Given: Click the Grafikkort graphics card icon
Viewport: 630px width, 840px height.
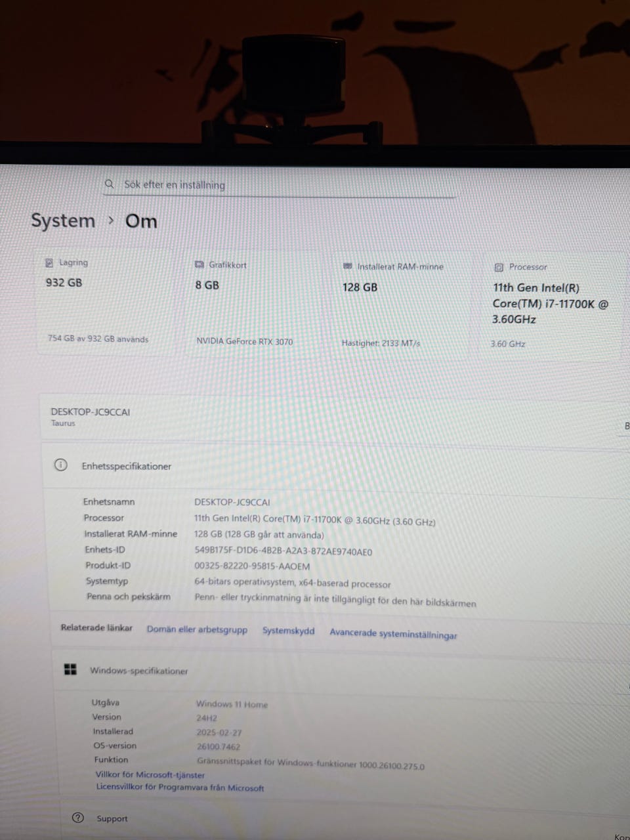Looking at the screenshot, I should (199, 264).
